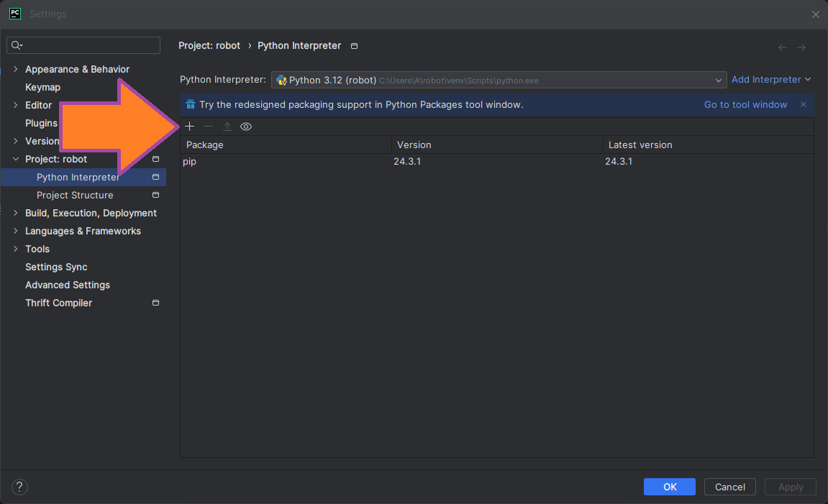828x504 pixels.
Task: Click the search magnifier icon
Action: click(x=17, y=45)
